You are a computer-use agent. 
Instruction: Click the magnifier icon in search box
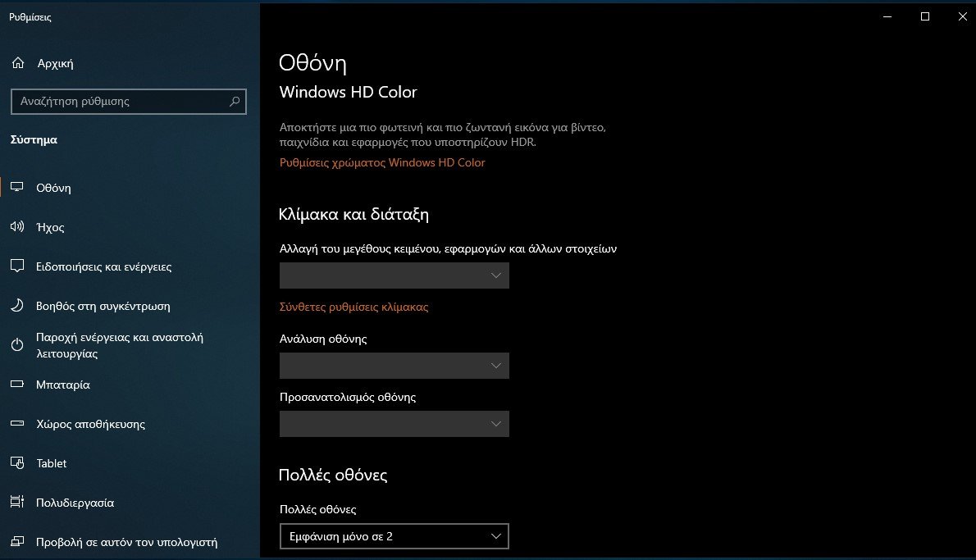pos(235,102)
